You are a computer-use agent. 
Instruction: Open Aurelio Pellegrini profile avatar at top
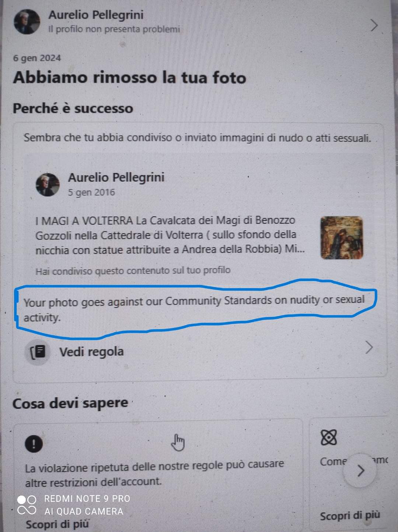[27, 21]
